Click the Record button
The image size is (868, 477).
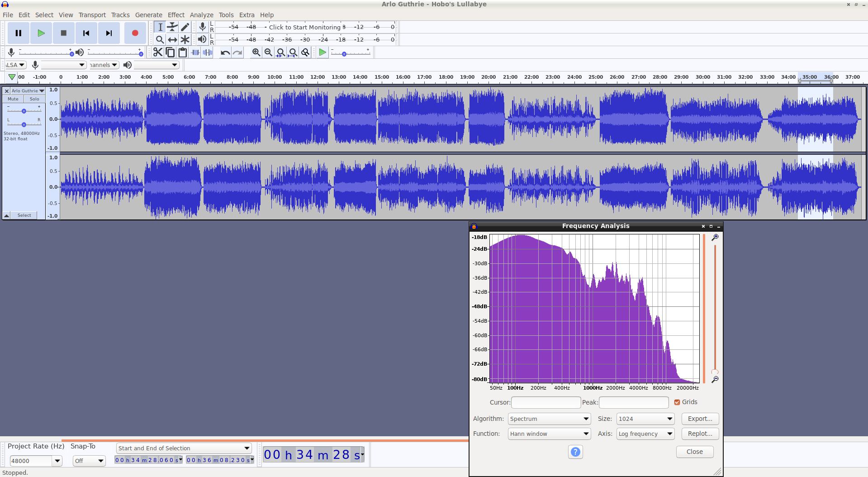click(x=135, y=33)
